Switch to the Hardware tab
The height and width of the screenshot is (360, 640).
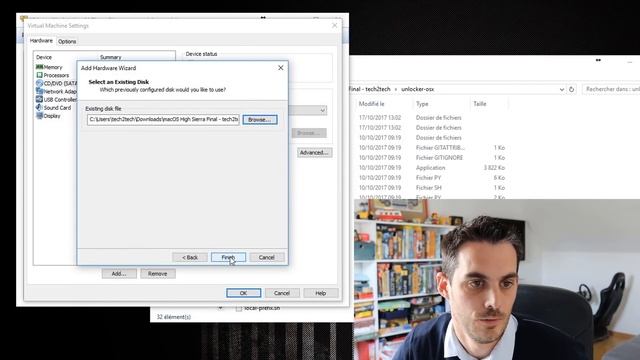coord(41,41)
